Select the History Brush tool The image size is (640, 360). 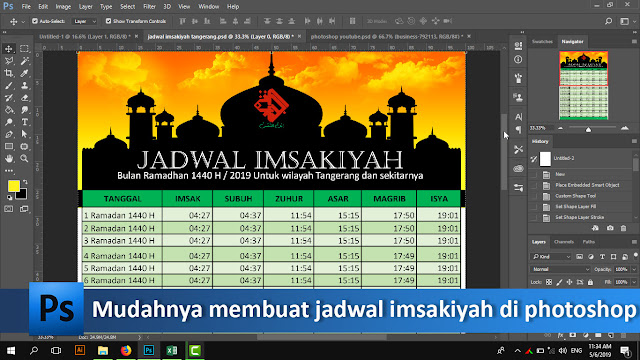pyautogui.click(x=9, y=98)
